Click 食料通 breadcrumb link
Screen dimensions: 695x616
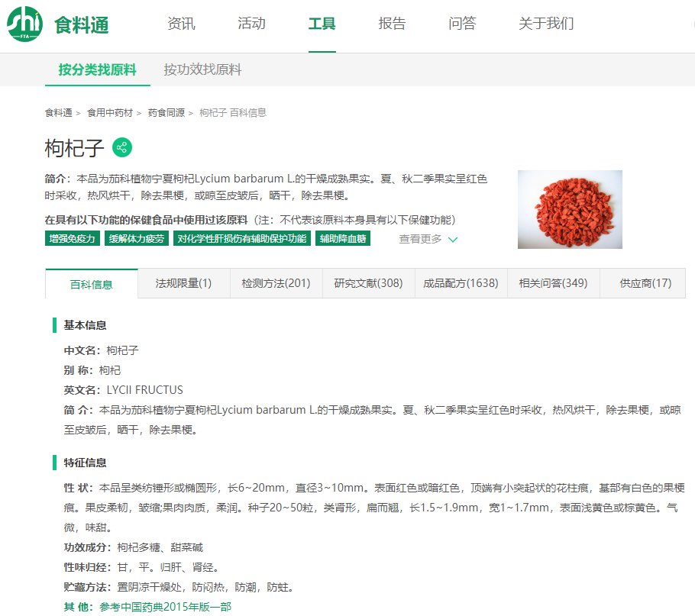tap(59, 113)
